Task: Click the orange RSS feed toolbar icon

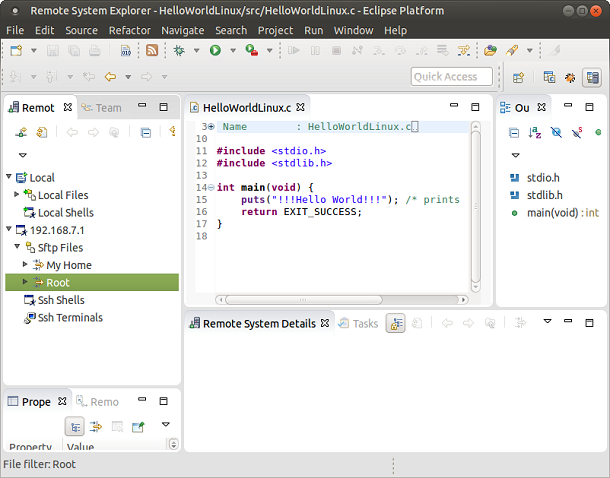Action: click(152, 50)
